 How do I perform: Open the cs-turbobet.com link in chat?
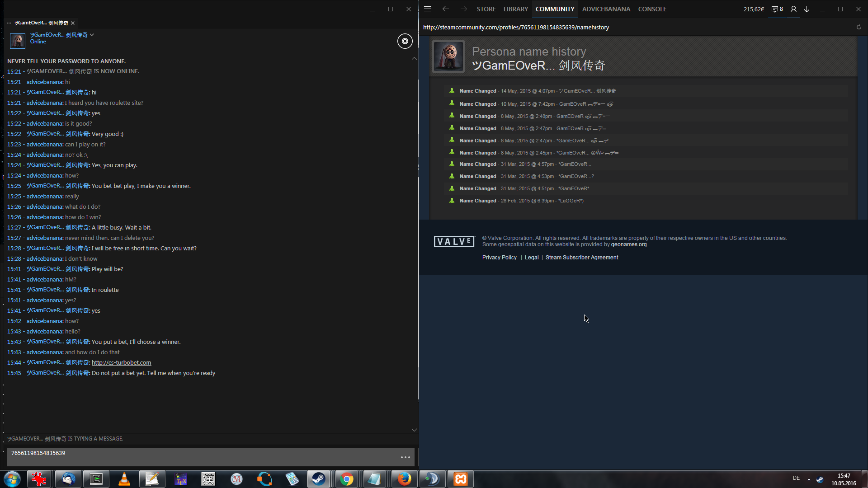(x=121, y=363)
